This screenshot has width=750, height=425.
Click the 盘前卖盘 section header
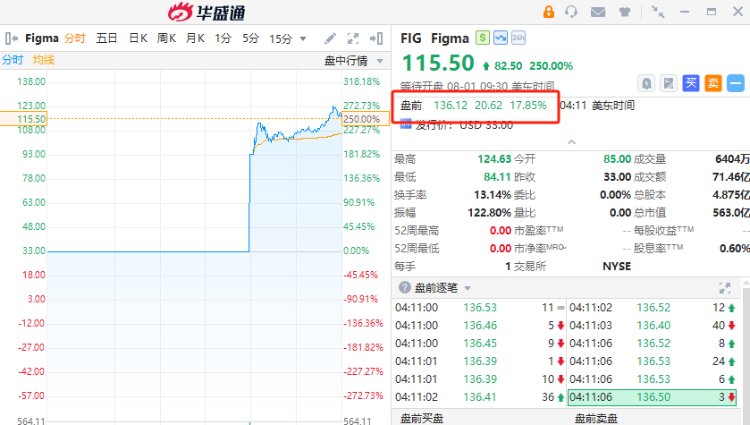click(x=596, y=419)
